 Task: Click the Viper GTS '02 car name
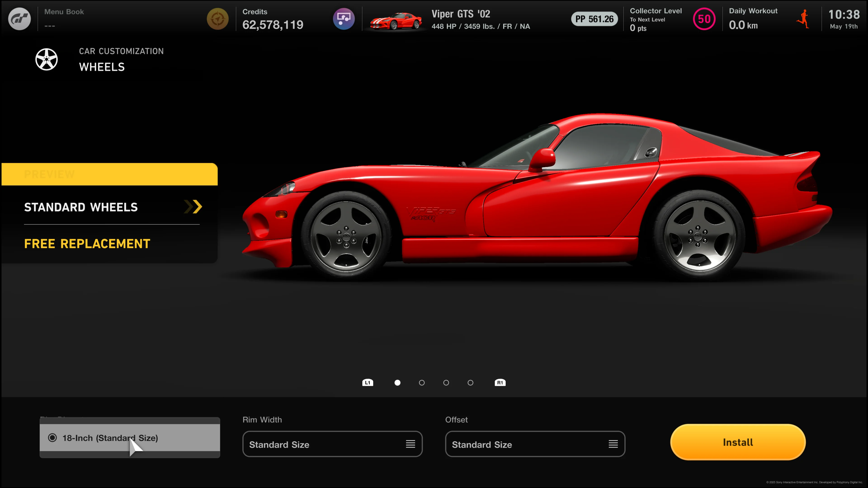point(461,14)
